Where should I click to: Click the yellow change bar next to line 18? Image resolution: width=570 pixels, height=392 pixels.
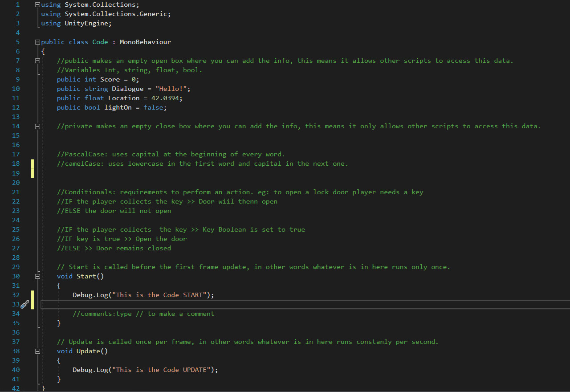pos(32,163)
